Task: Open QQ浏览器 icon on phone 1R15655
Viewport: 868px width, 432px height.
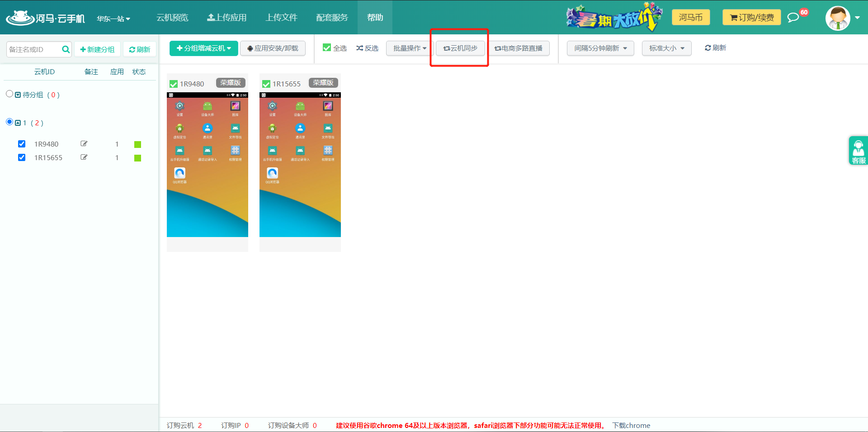Action: (273, 173)
